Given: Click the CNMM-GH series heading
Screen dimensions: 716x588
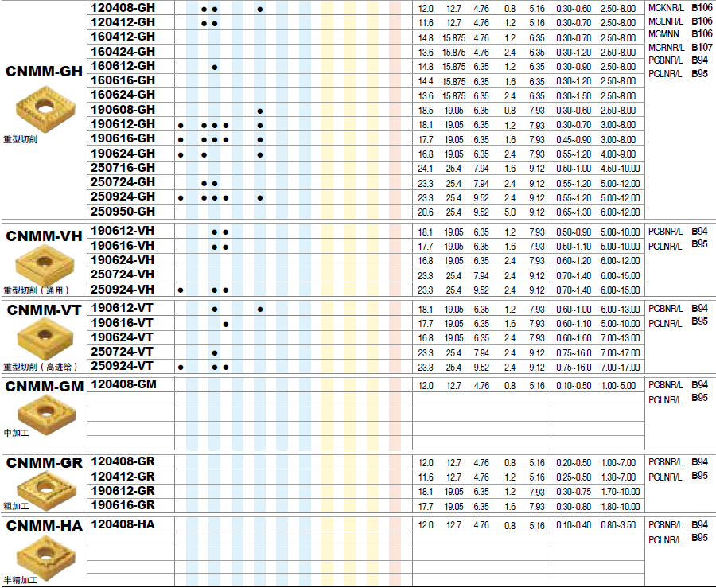Looking at the screenshot, I should click(x=44, y=72).
